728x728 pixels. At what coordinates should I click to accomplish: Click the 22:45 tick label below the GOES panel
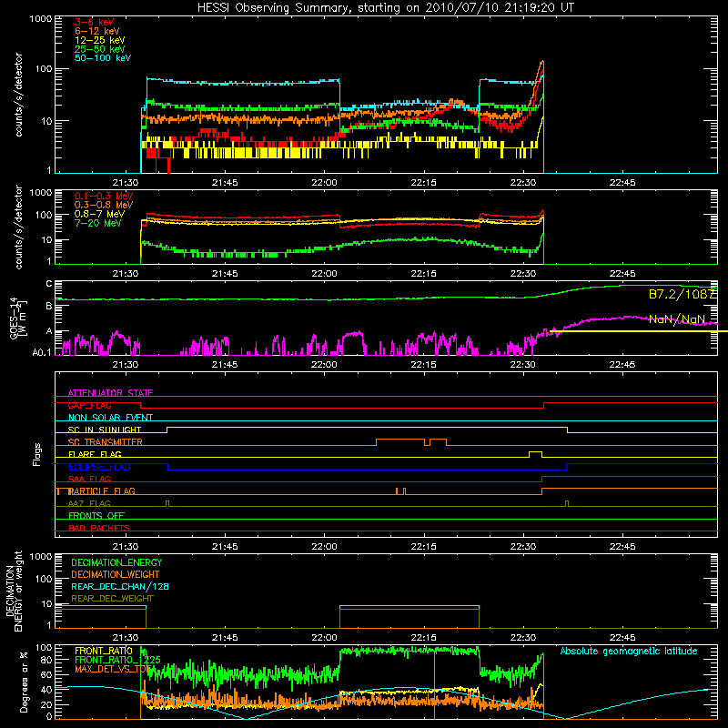pyautogui.click(x=622, y=365)
